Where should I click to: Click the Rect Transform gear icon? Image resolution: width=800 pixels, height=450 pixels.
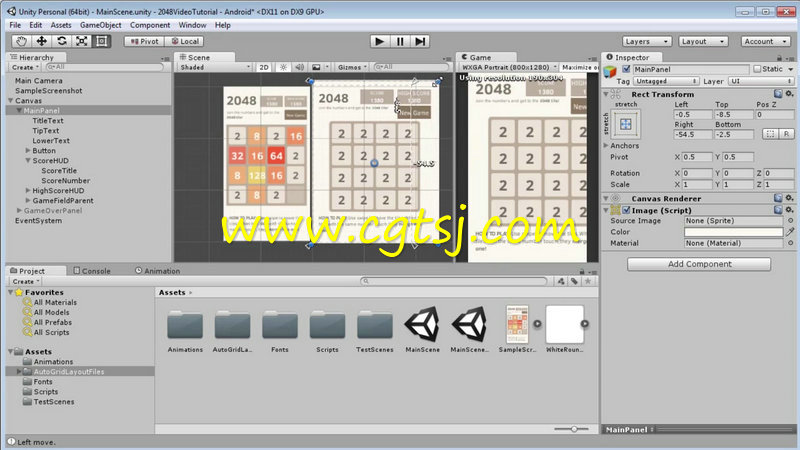pyautogui.click(x=789, y=94)
